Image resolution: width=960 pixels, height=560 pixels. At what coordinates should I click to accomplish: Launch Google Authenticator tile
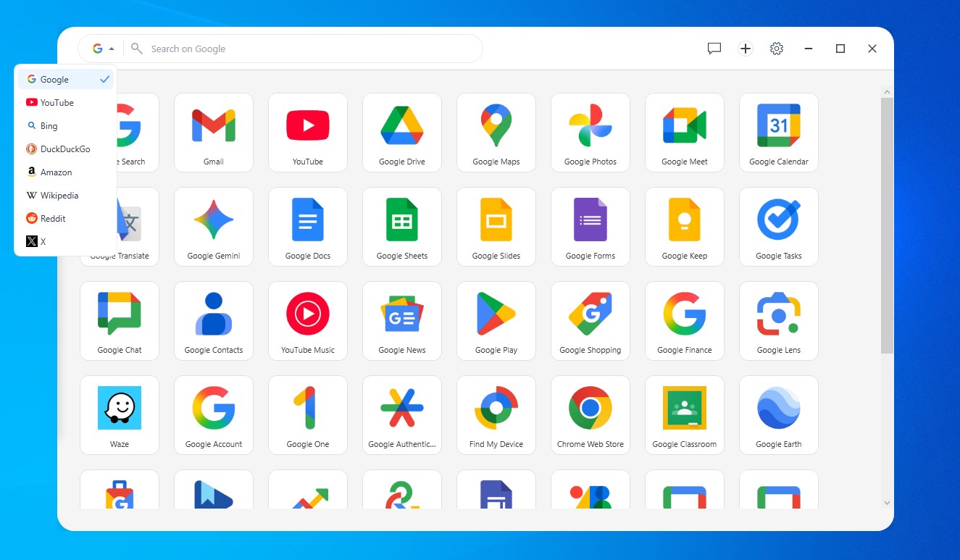(402, 415)
